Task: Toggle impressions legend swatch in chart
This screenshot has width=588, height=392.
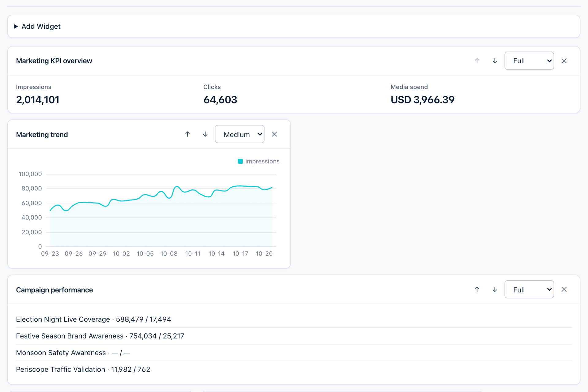Action: (x=240, y=161)
